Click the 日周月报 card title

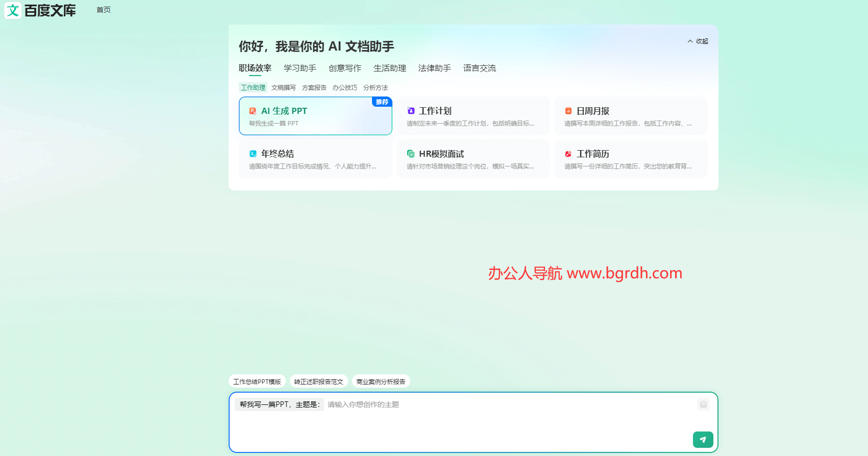point(593,111)
